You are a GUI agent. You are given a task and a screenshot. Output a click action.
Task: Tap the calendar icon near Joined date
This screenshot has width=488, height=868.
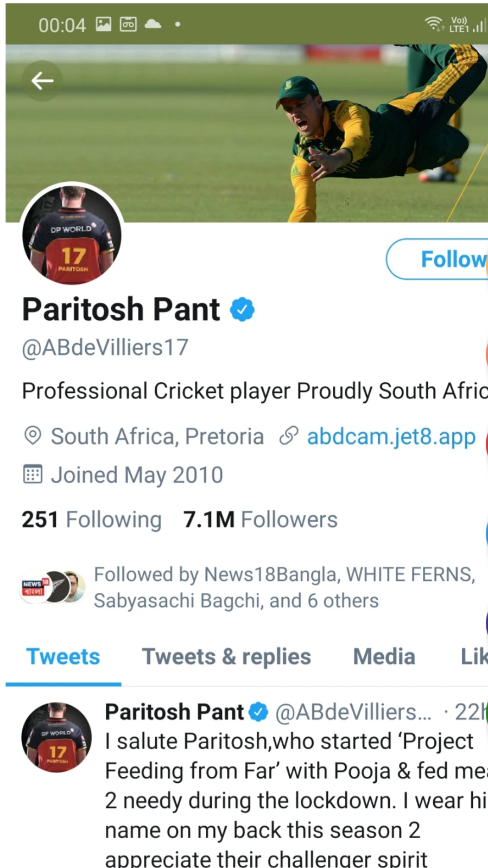[33, 474]
